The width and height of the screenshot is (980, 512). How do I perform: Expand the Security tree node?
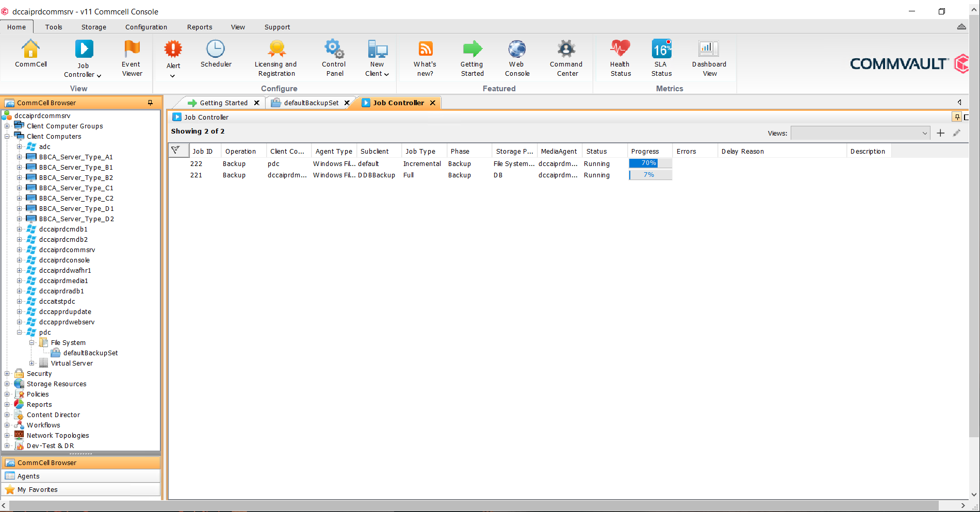[7, 373]
